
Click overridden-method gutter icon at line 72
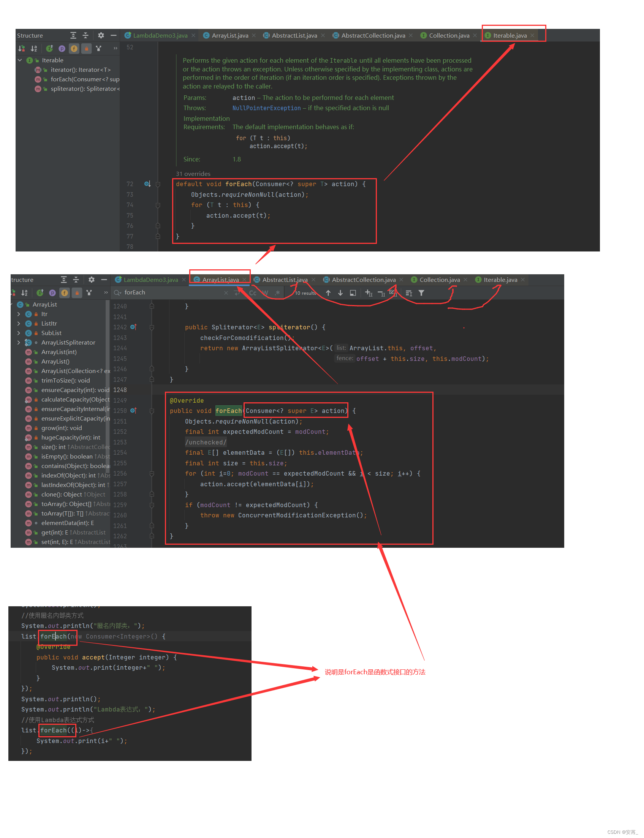(147, 184)
